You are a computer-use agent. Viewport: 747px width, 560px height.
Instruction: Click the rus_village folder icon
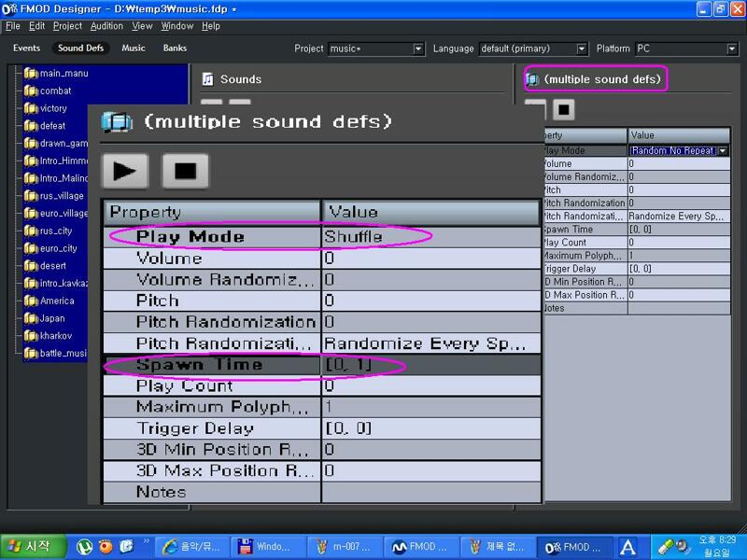tap(31, 196)
